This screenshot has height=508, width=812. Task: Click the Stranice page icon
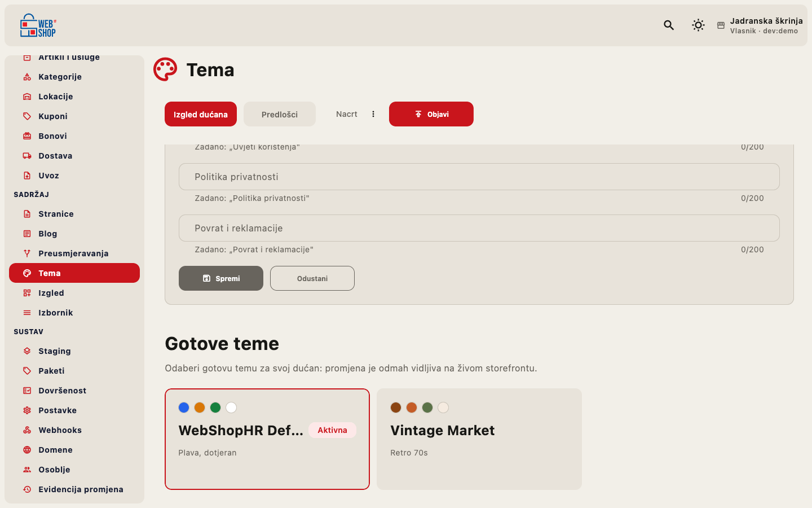(27, 214)
